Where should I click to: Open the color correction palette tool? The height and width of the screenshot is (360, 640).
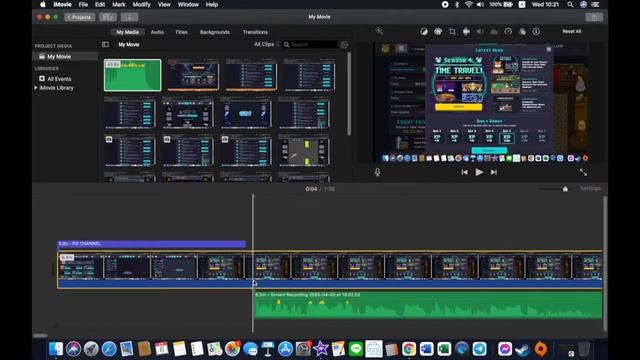tap(438, 31)
